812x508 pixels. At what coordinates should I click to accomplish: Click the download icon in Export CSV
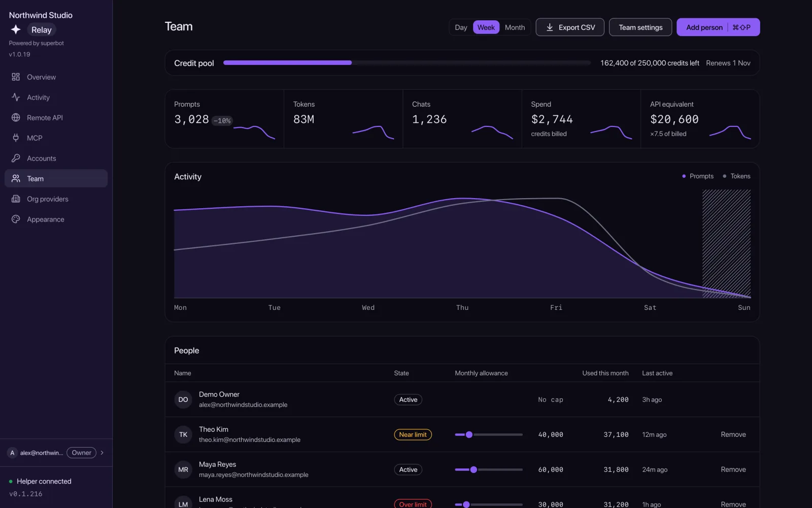tap(550, 27)
